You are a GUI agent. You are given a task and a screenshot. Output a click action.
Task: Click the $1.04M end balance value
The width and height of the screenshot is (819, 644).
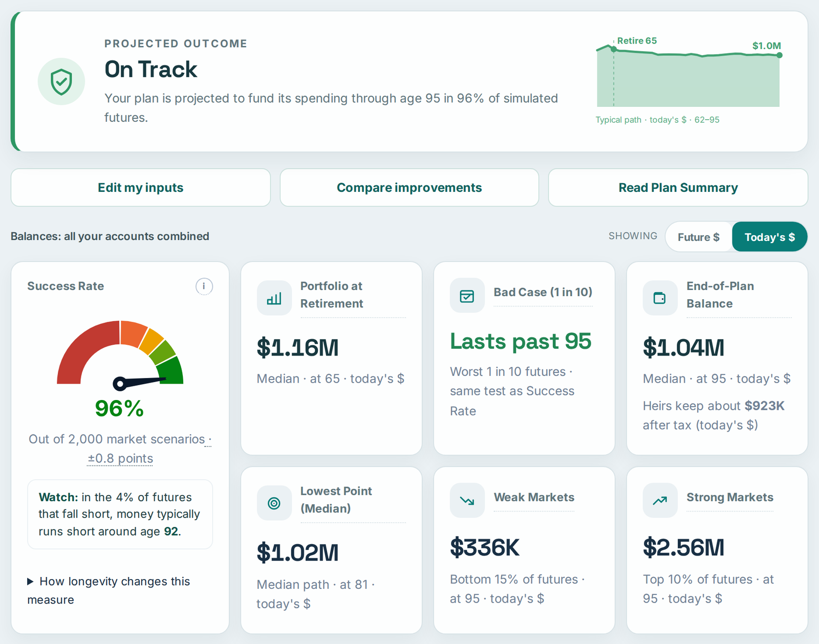(683, 348)
